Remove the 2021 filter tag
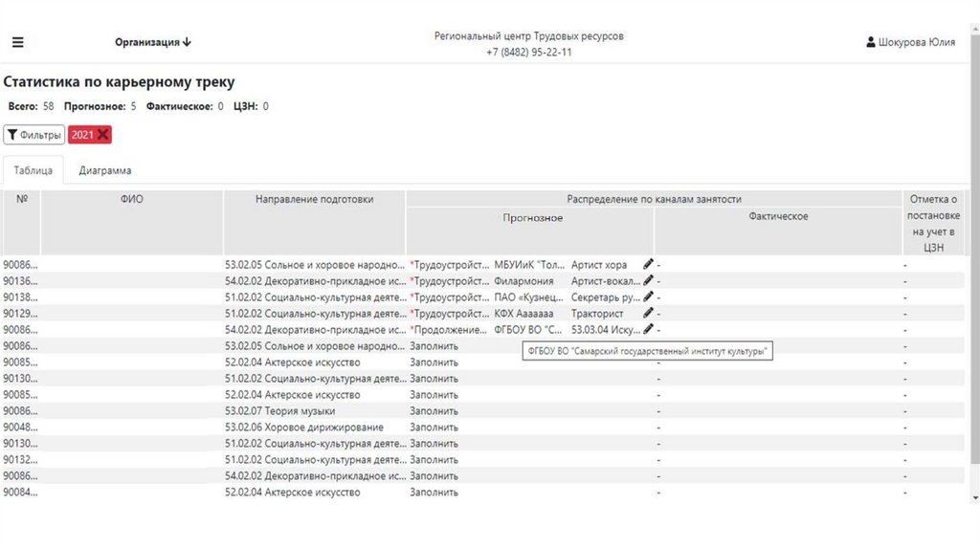Image resolution: width=980 pixels, height=549 pixels. pos(103,135)
